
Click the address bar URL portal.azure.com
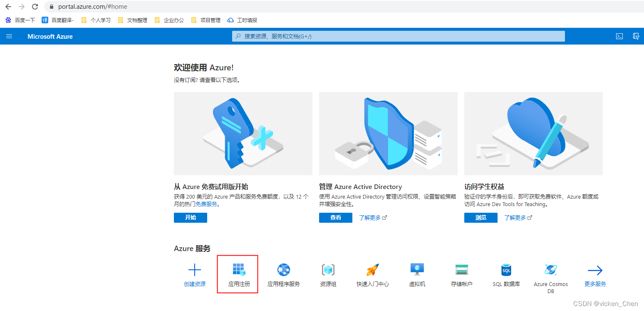[x=93, y=7]
